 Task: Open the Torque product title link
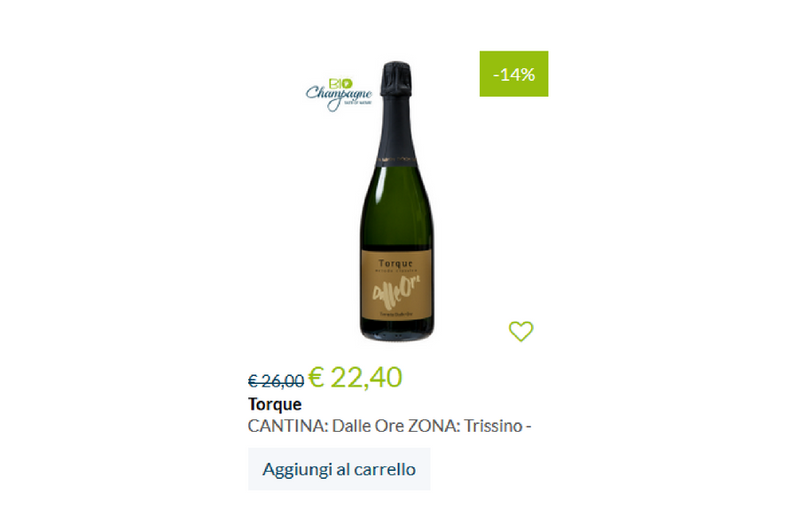(275, 404)
